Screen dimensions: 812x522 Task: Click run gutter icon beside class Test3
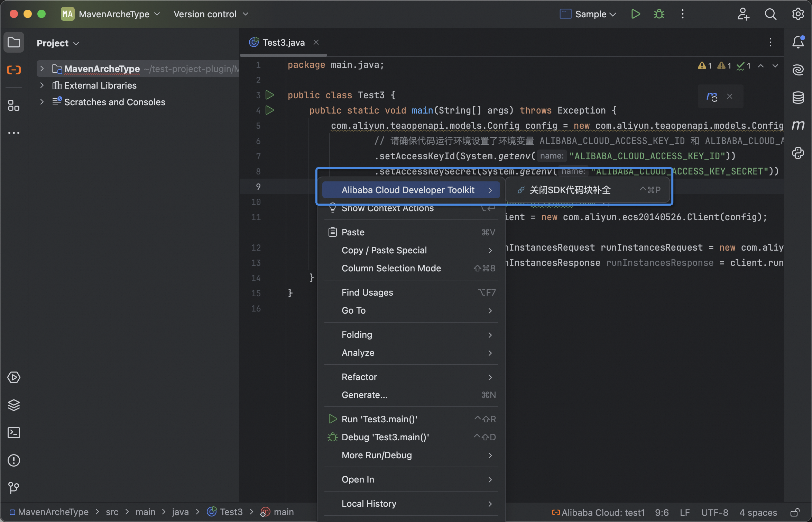(x=270, y=95)
